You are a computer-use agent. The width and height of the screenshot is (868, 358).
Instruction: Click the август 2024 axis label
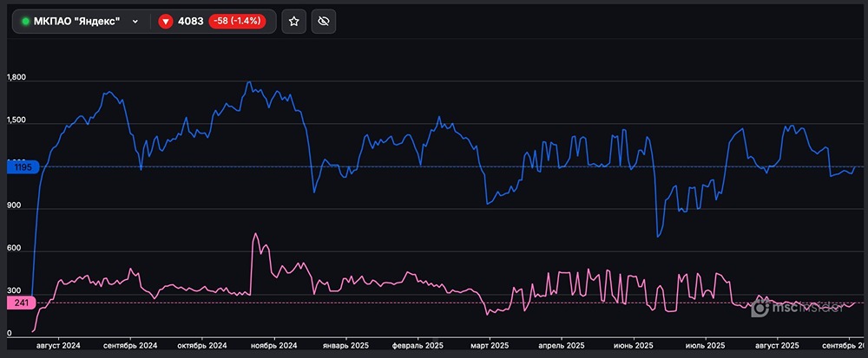click(58, 345)
